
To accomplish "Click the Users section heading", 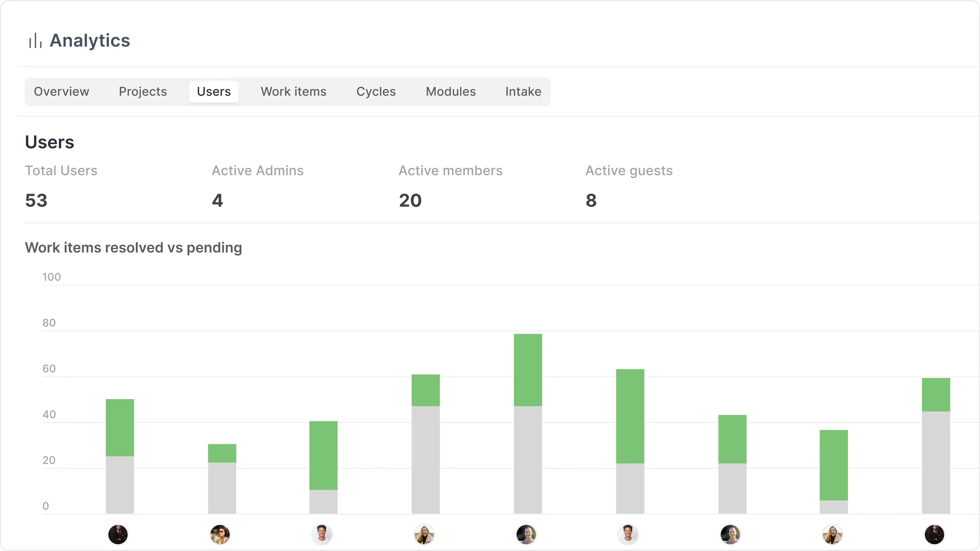I will click(x=49, y=141).
